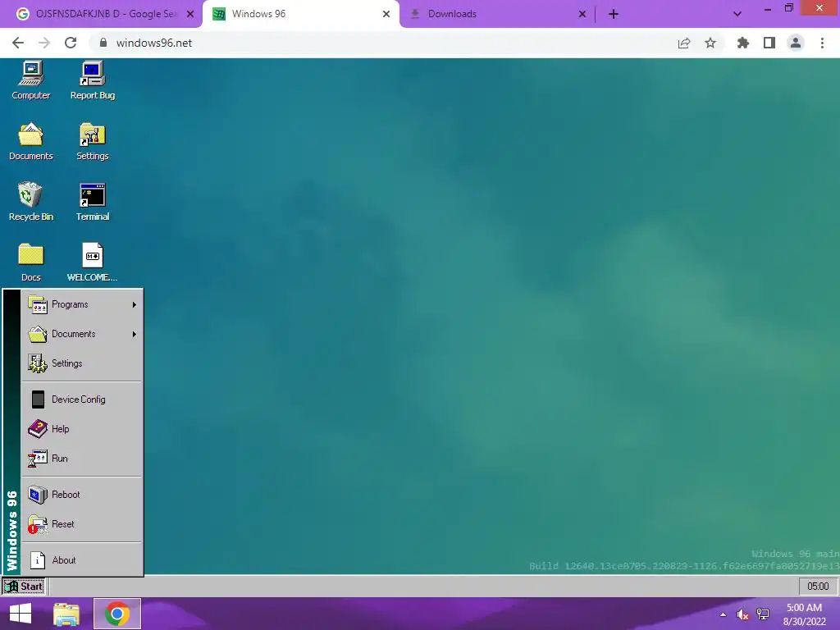The height and width of the screenshot is (630, 840).
Task: Open the Computer desktop icon
Action: tap(30, 80)
